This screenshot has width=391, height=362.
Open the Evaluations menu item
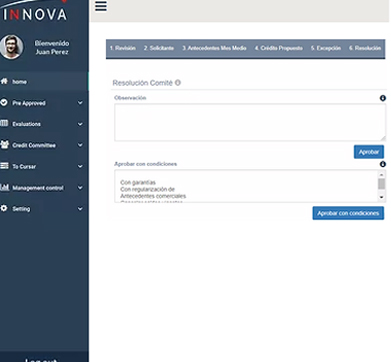point(44,124)
